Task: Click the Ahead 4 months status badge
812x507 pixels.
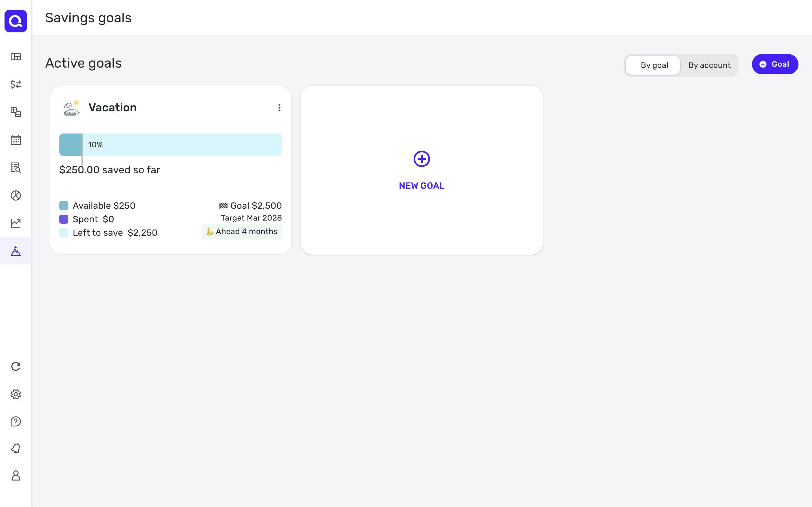Action: tap(242, 232)
